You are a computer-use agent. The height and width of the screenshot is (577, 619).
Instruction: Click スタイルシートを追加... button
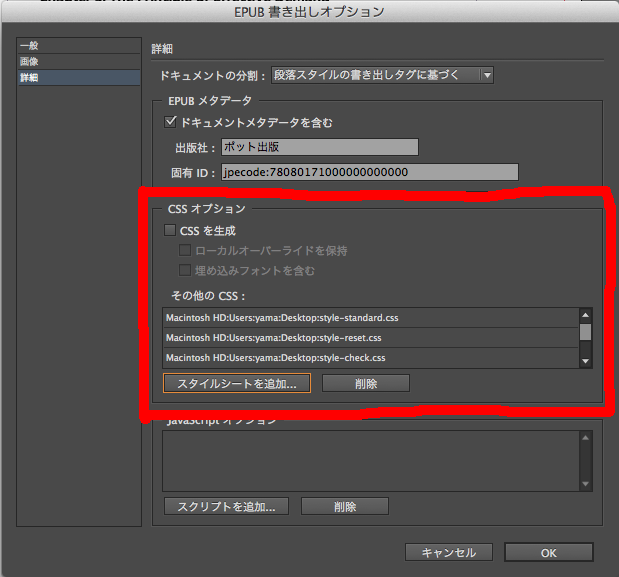pyautogui.click(x=236, y=383)
